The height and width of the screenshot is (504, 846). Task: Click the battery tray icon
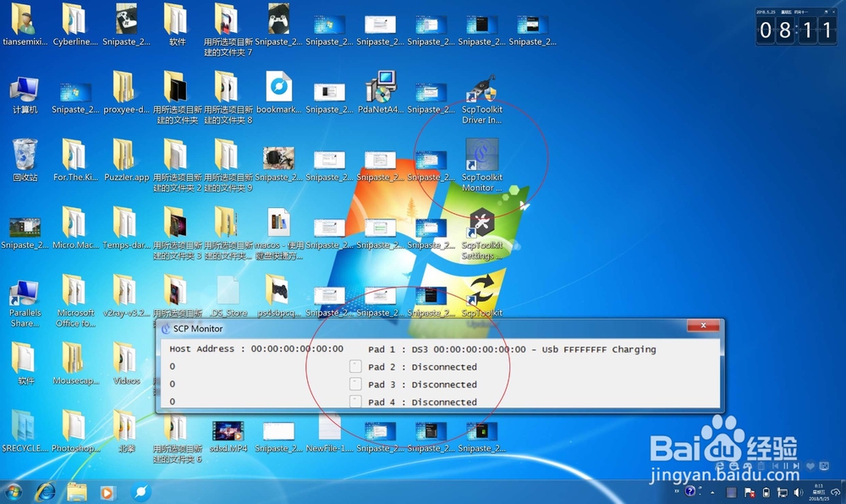(766, 492)
